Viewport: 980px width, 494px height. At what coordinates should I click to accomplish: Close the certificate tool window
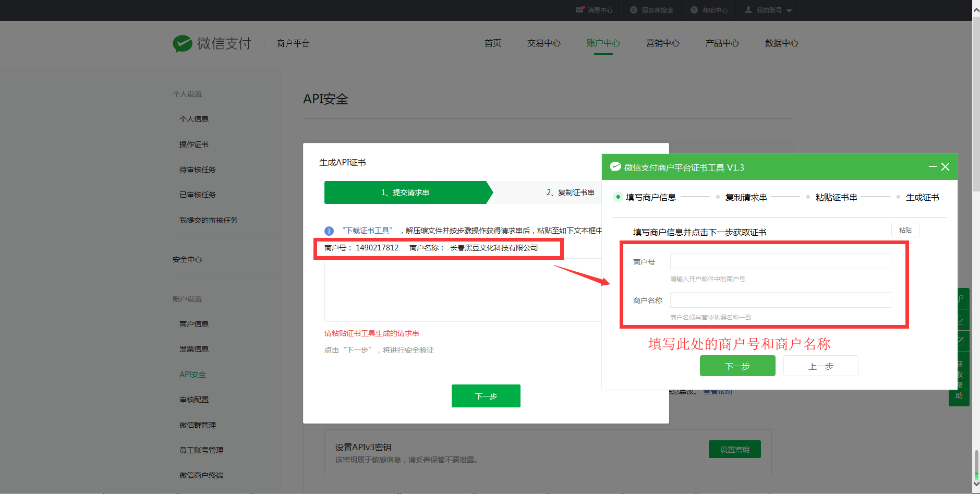(x=946, y=167)
